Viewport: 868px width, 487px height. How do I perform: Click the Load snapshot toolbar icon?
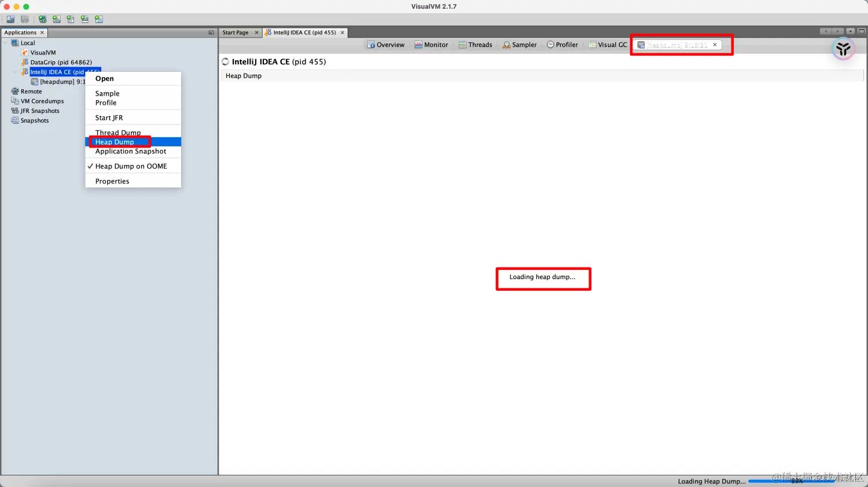tap(10, 19)
